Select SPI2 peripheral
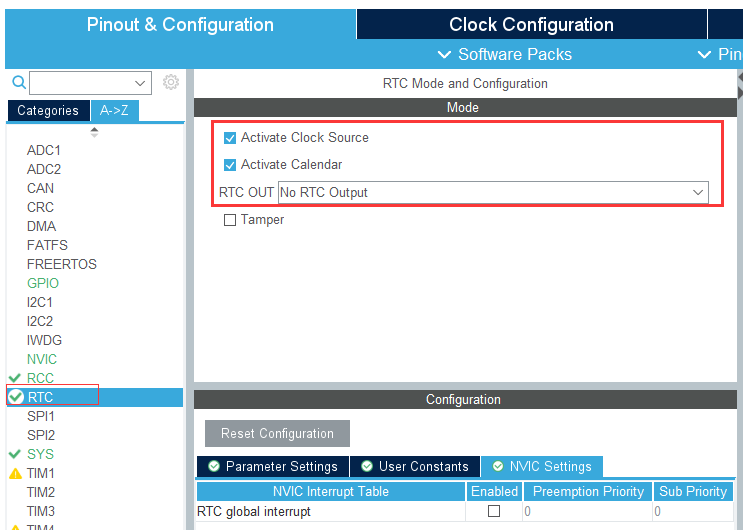743x530 pixels. (41, 435)
